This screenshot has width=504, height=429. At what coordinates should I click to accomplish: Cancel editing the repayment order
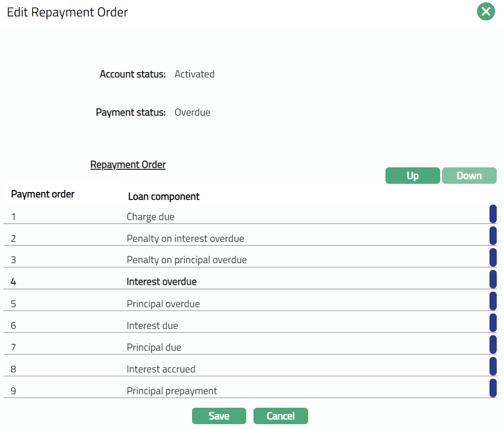click(281, 416)
